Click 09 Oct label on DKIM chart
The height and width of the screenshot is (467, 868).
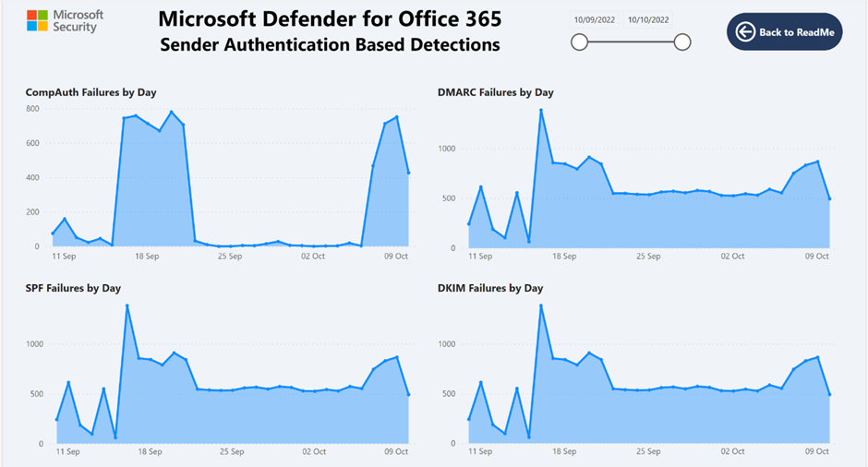(x=816, y=451)
